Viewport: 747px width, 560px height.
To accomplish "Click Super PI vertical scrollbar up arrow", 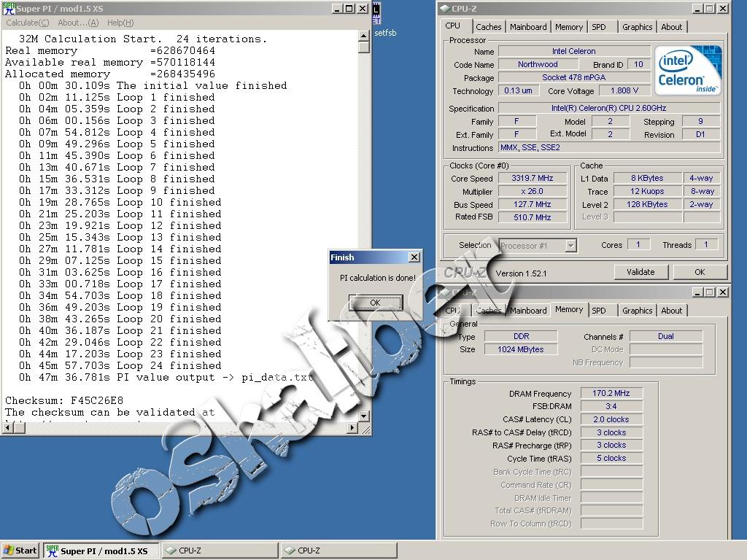I will coord(363,36).
